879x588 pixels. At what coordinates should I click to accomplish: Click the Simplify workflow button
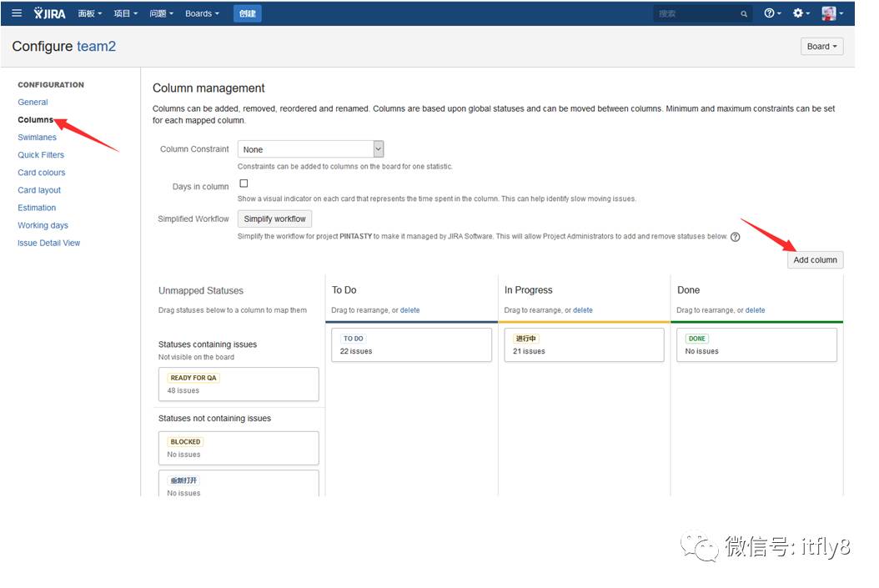tap(274, 219)
